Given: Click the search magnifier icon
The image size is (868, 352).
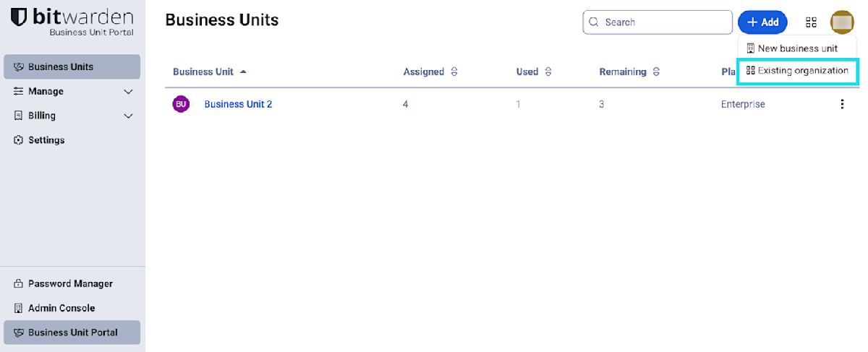Looking at the screenshot, I should click(x=595, y=22).
